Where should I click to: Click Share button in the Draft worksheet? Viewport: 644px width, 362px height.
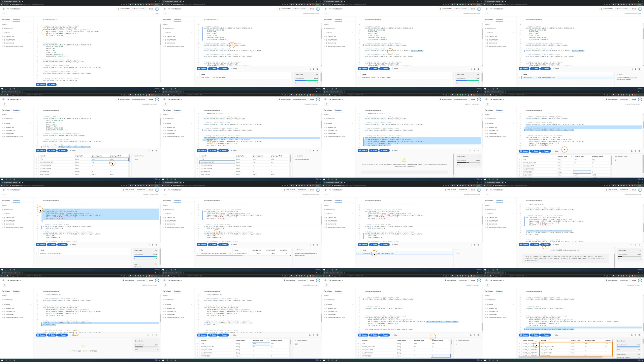tap(151, 9)
